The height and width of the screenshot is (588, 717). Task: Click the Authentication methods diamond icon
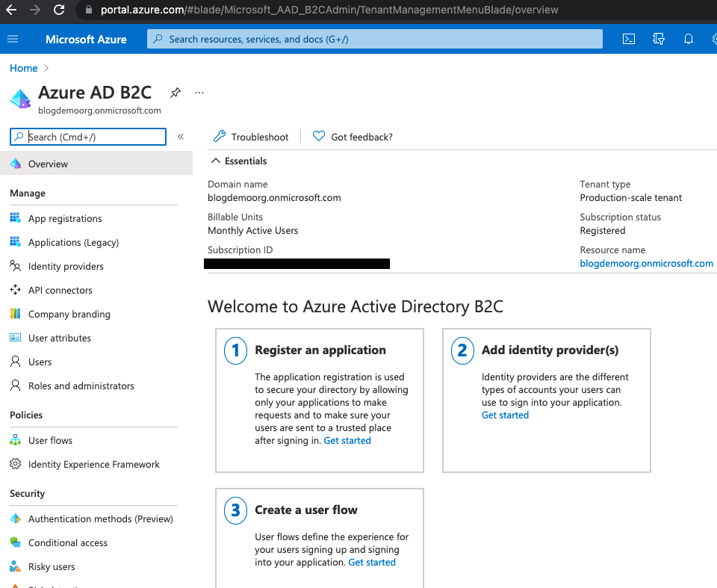click(15, 519)
